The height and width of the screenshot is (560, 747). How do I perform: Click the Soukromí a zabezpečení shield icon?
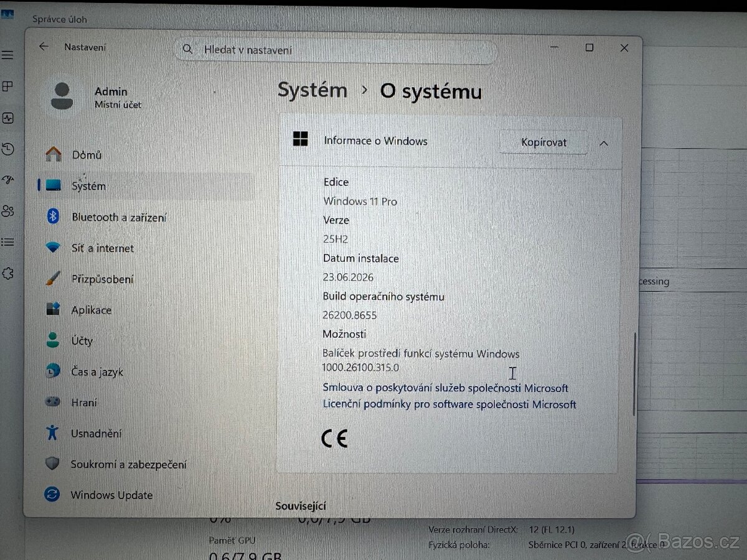[x=52, y=464]
